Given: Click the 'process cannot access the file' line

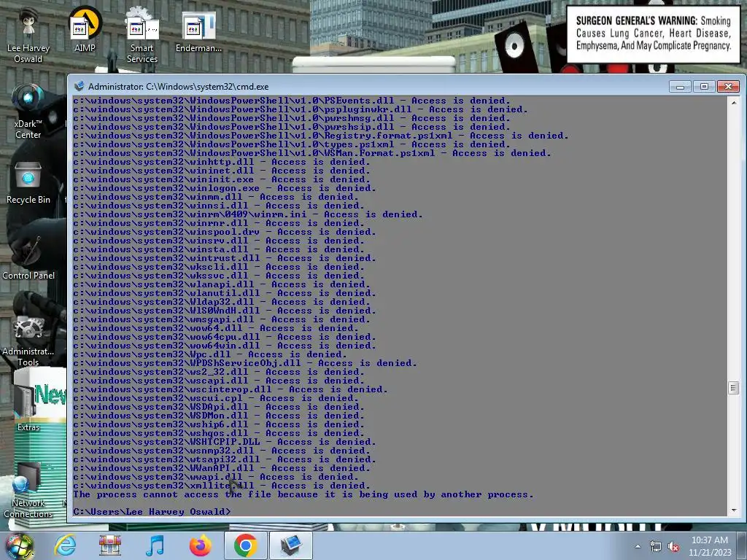Looking at the screenshot, I should (303, 494).
